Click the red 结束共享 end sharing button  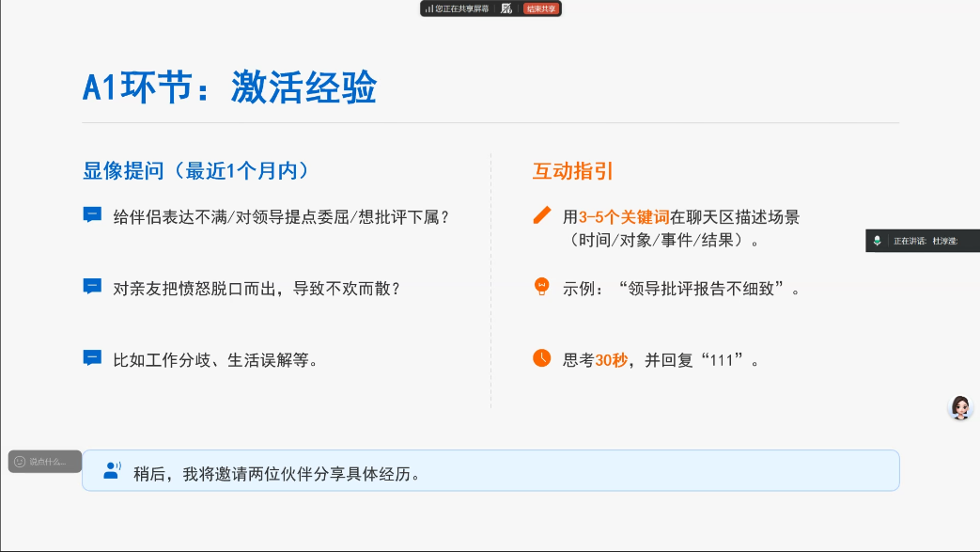click(x=541, y=8)
